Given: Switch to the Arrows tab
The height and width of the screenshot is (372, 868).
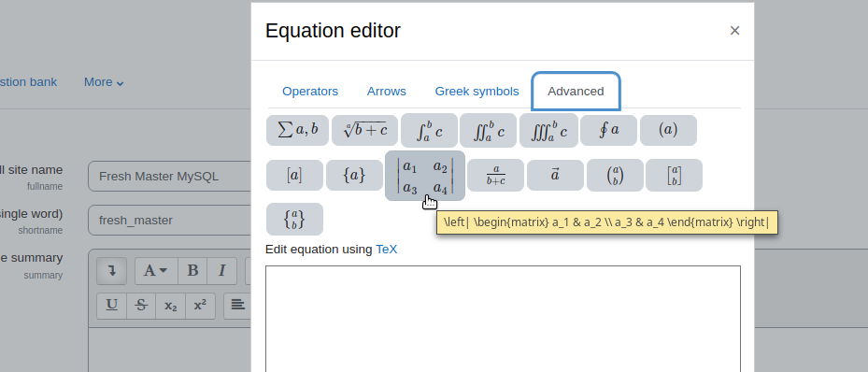Looking at the screenshot, I should [x=387, y=92].
